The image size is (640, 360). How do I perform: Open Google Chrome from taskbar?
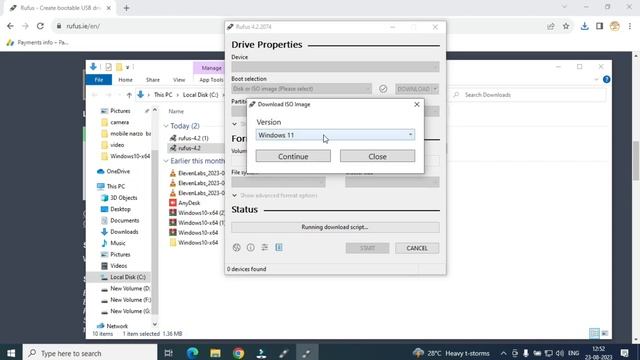pos(238,353)
